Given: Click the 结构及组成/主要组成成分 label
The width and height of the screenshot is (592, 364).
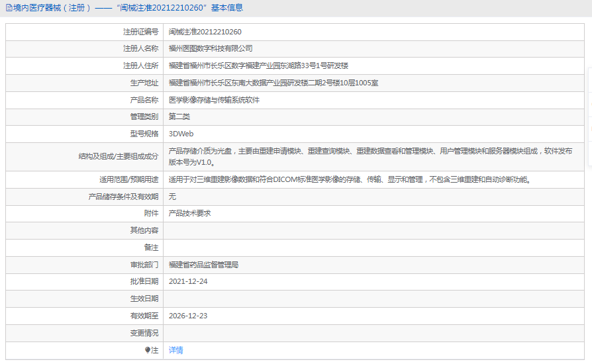Looking at the screenshot, I should (x=119, y=157).
